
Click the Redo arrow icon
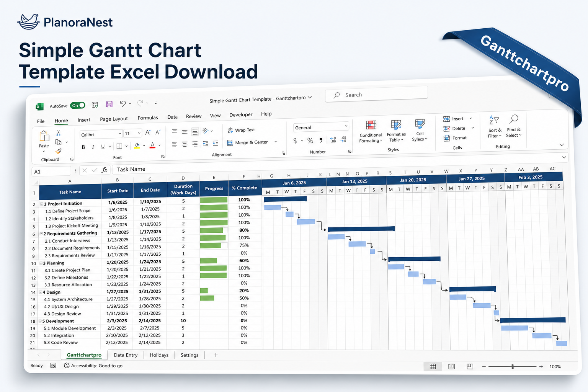pyautogui.click(x=140, y=103)
